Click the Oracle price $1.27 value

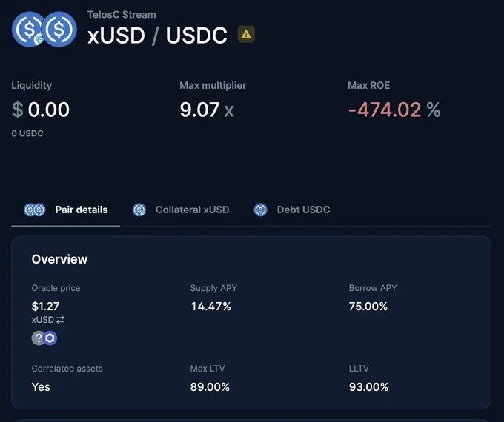(45, 306)
